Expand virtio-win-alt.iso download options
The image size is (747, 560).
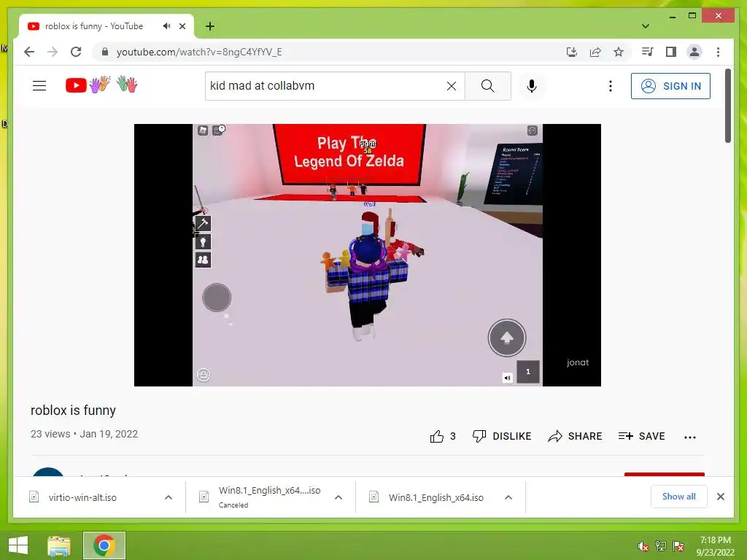(169, 497)
